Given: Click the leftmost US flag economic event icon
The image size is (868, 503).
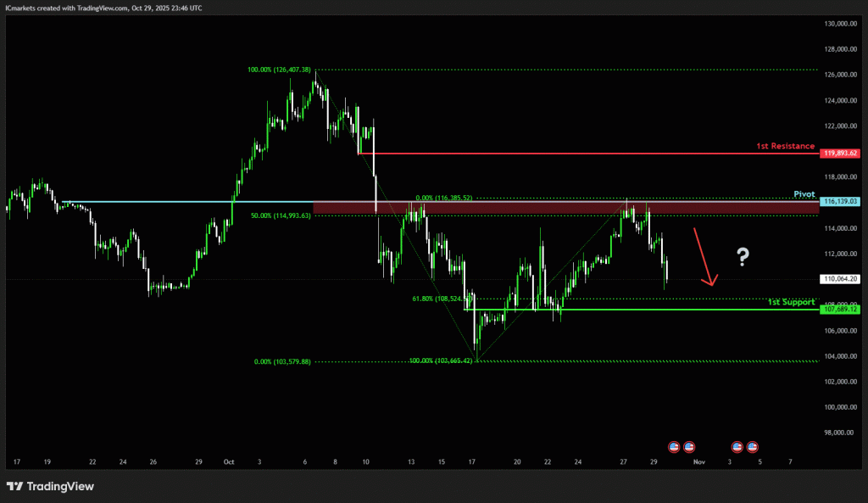Looking at the screenshot, I should tap(675, 446).
